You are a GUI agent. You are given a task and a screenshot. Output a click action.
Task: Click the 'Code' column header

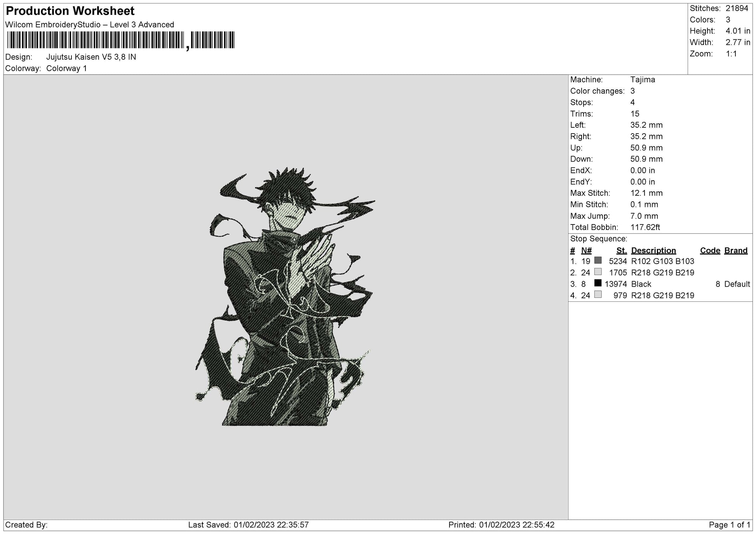pyautogui.click(x=710, y=251)
